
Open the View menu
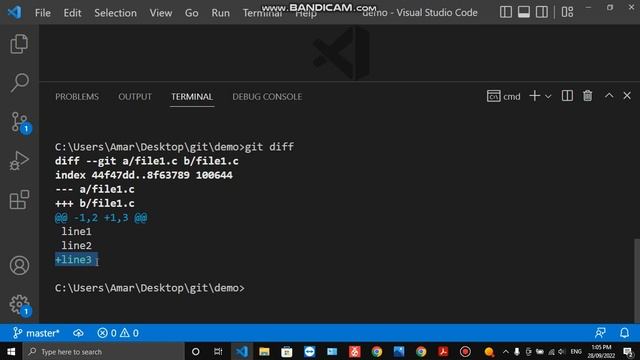tap(160, 13)
